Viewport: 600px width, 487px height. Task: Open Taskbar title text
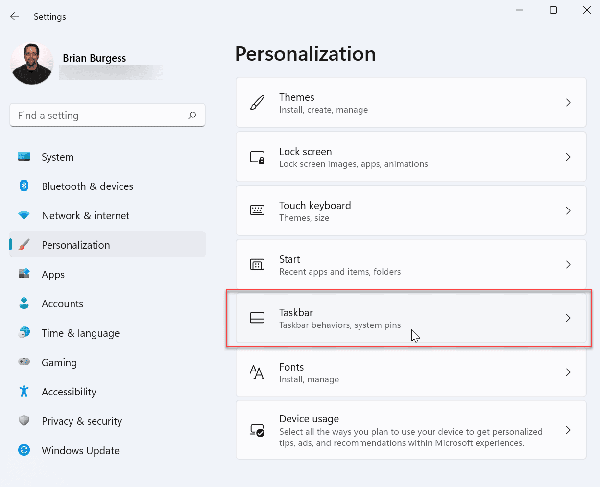[x=296, y=313]
